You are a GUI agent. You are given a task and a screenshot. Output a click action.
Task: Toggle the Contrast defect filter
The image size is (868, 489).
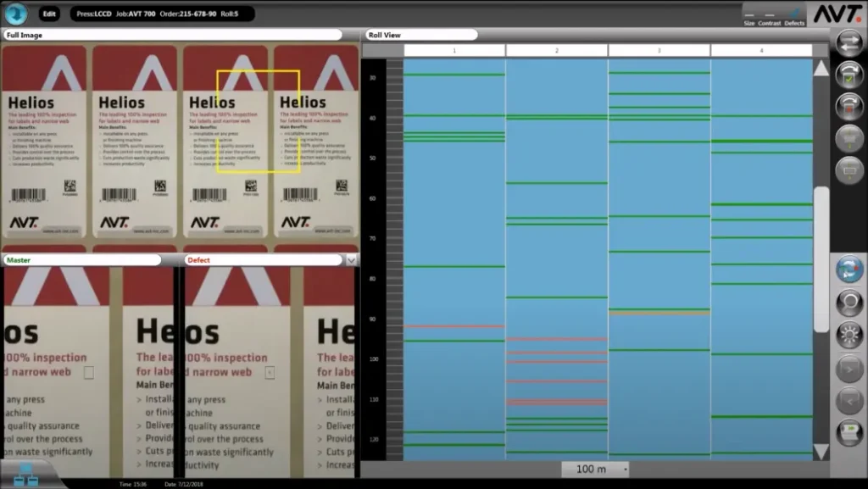(769, 19)
